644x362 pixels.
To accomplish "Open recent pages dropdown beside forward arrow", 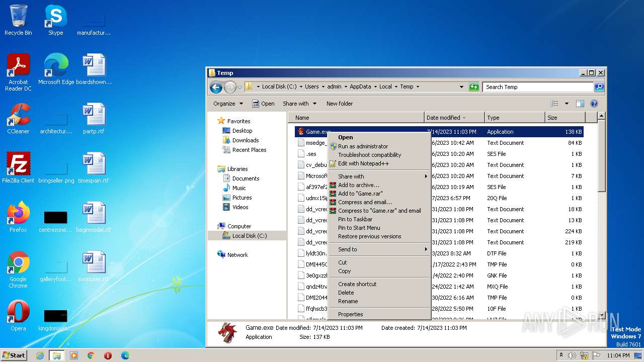I will point(240,87).
